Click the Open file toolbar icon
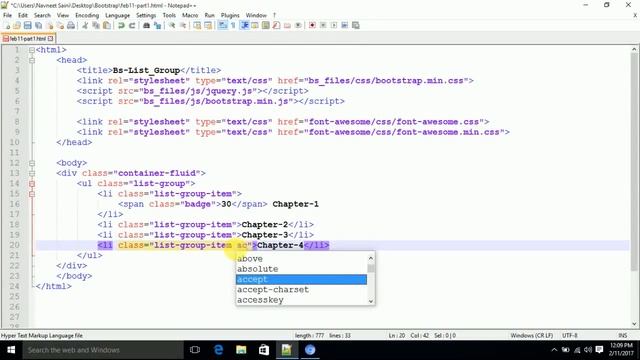640x360 pixels. 17,25
